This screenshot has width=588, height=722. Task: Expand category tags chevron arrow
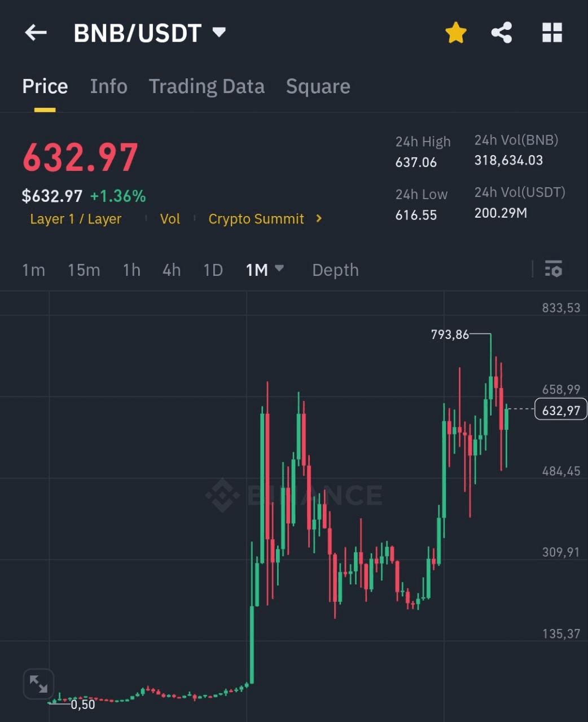point(319,218)
